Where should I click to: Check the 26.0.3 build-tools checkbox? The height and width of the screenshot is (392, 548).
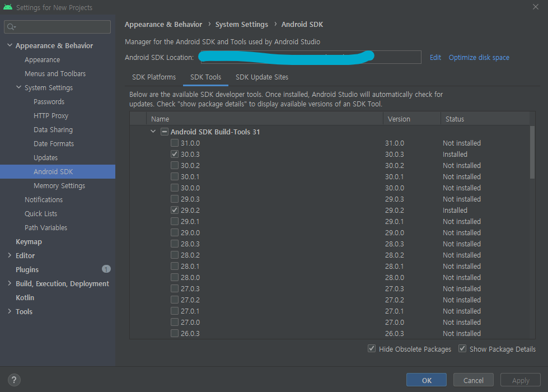pos(175,333)
